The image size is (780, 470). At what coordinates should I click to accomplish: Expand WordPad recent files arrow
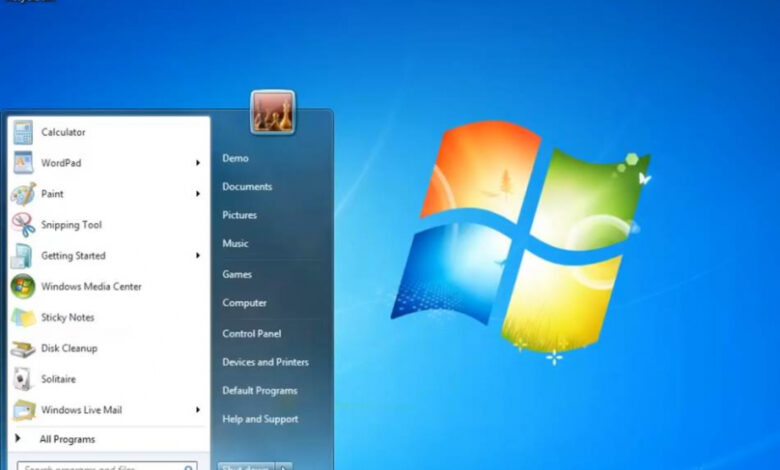click(x=197, y=163)
